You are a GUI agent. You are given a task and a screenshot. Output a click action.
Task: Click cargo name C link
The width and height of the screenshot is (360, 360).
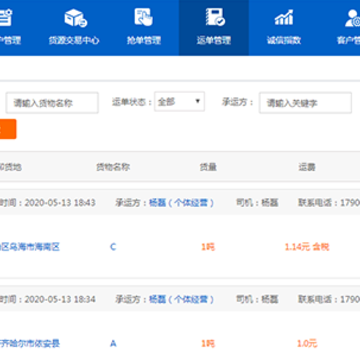click(x=113, y=247)
